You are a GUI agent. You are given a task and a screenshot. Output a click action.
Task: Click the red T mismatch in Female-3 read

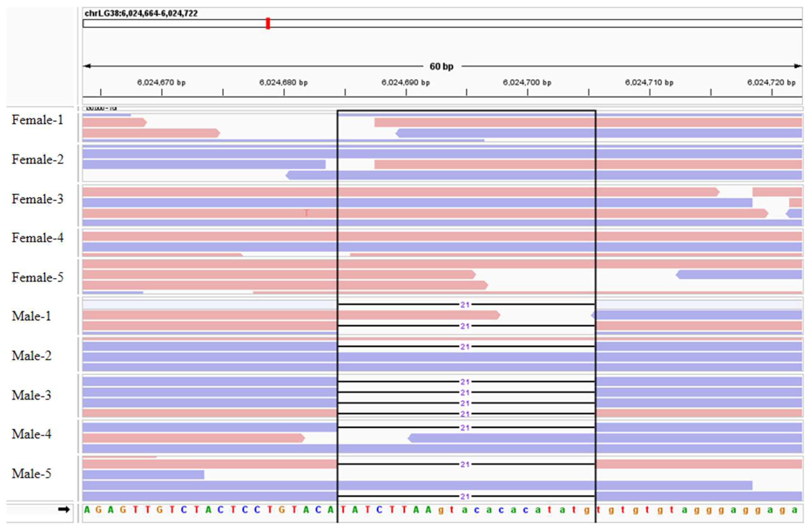tap(306, 213)
